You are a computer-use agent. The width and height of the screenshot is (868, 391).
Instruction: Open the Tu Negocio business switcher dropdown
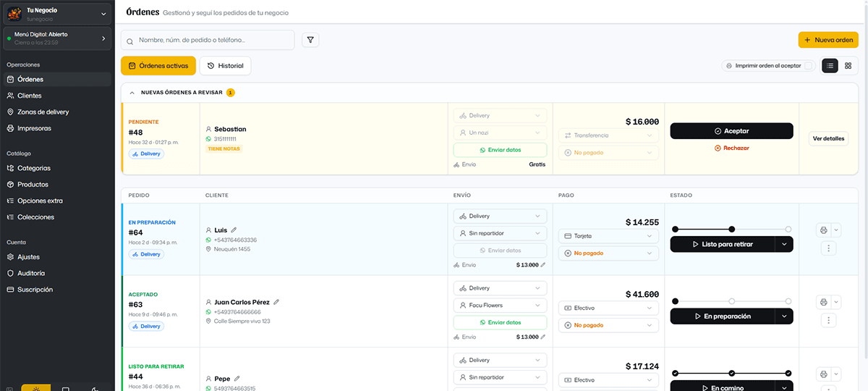57,14
